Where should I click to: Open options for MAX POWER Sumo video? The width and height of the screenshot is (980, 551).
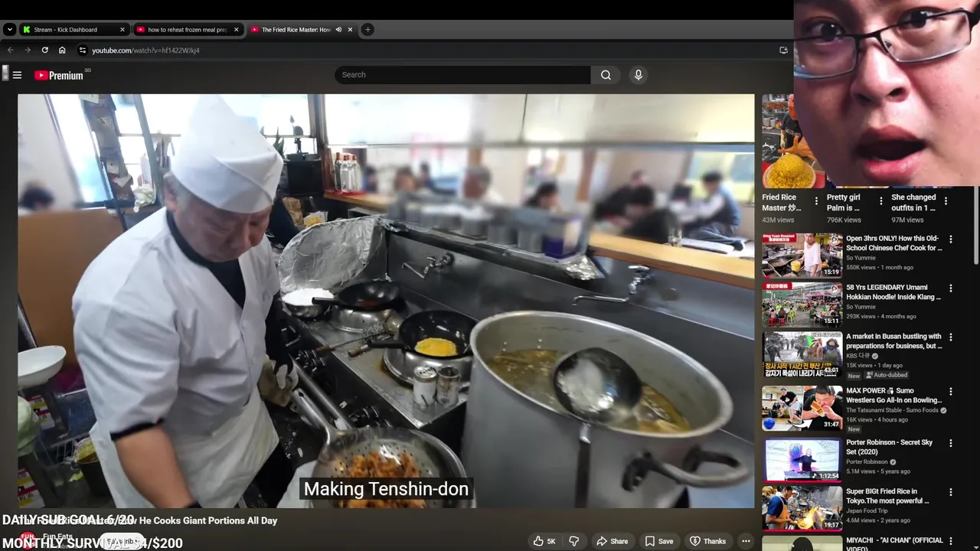pyautogui.click(x=951, y=391)
